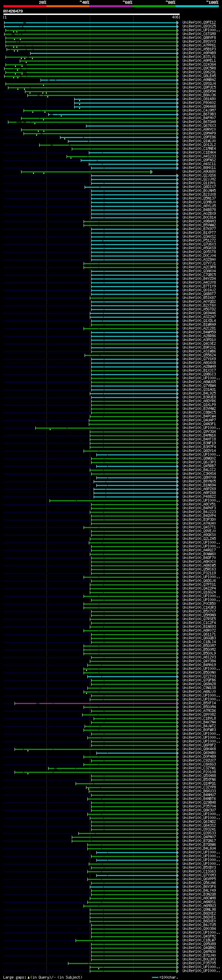Click the yellow gap marker in the Large gaps legend
Screen dimensions: 222x980
(x=28, y=977)
